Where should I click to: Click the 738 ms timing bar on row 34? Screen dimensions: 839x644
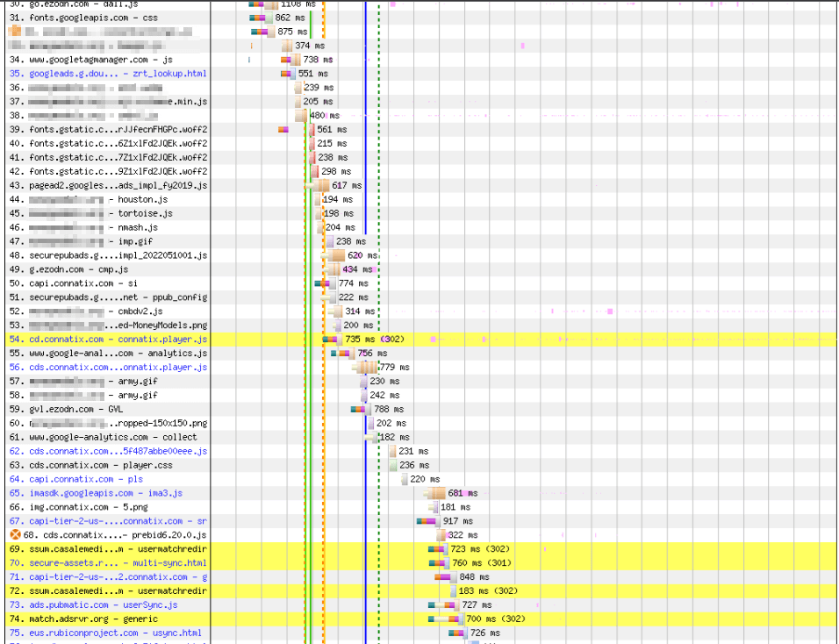click(x=290, y=60)
